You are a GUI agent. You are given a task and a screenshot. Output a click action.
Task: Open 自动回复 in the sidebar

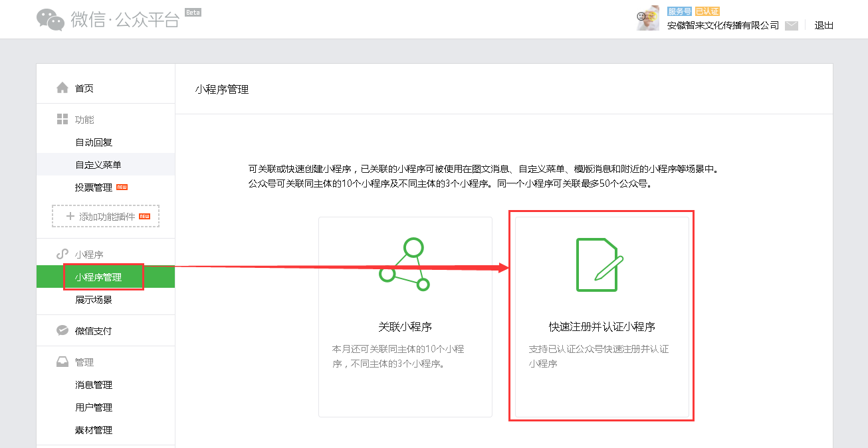[x=94, y=142]
